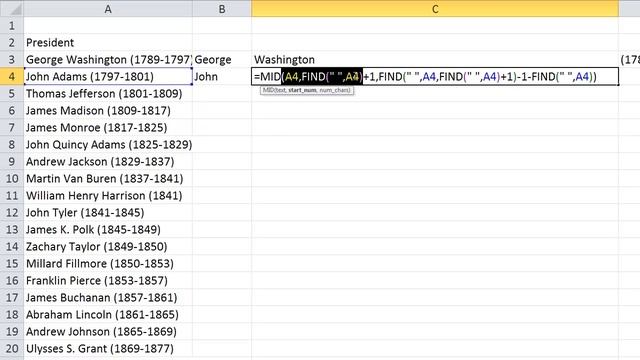Image resolution: width=640 pixels, height=360 pixels.
Task: Click inside the MID formula in C4
Action: [435, 77]
